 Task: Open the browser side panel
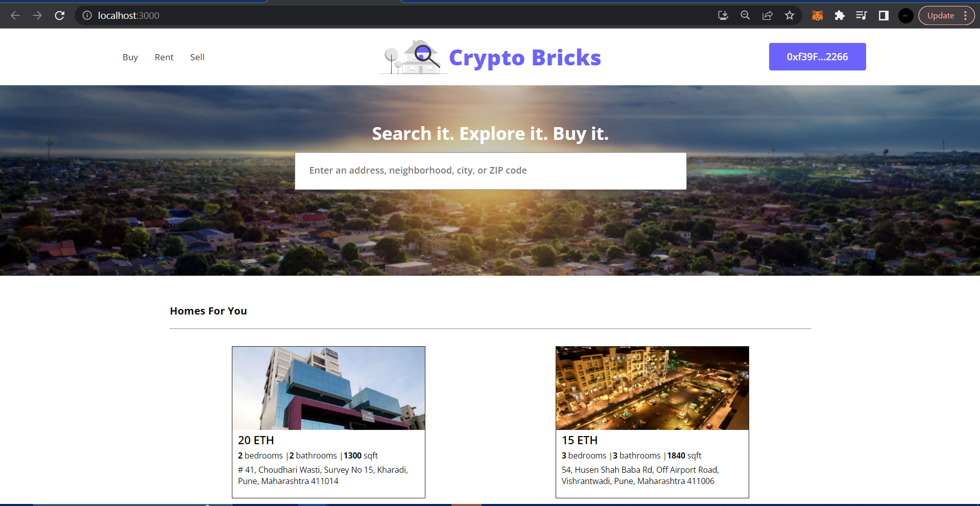tap(883, 15)
